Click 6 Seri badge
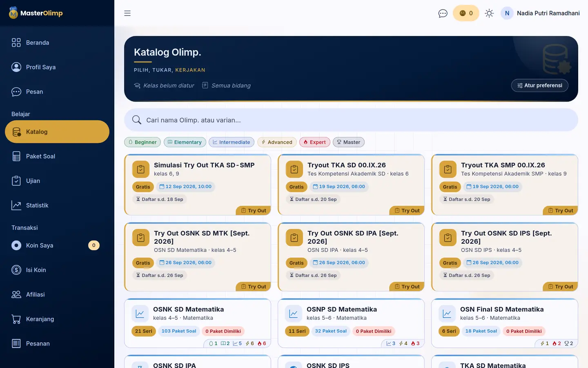The image size is (588, 368). tap(449, 331)
